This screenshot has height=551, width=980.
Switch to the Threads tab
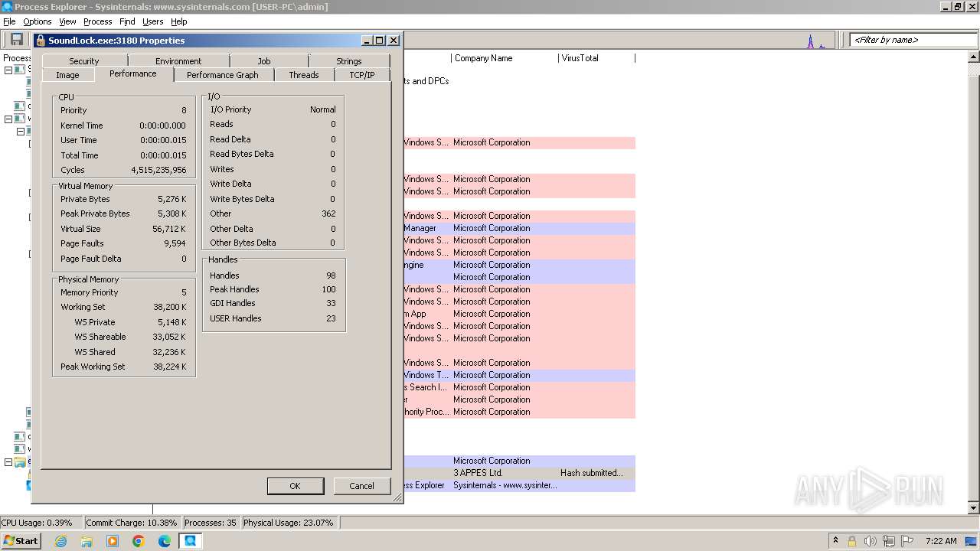[x=304, y=75]
